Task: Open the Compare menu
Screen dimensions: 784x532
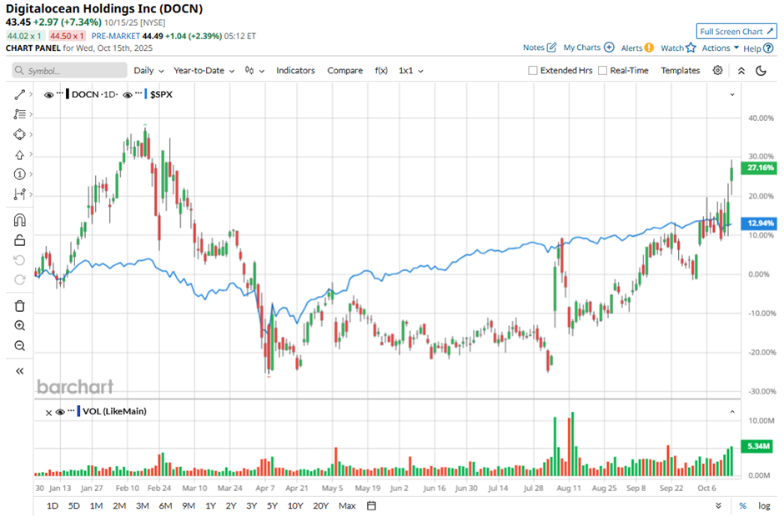Action: pos(345,71)
